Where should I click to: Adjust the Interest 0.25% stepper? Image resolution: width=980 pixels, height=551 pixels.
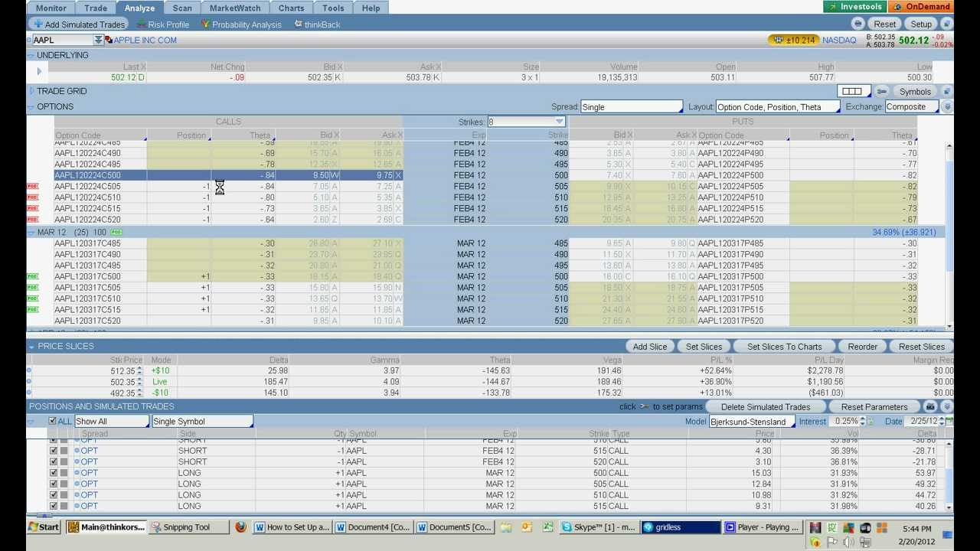(x=863, y=422)
